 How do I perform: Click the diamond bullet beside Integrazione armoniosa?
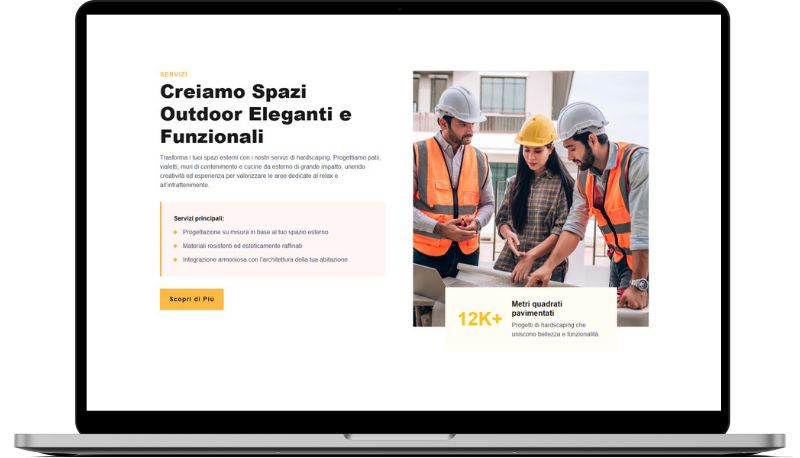(175, 260)
